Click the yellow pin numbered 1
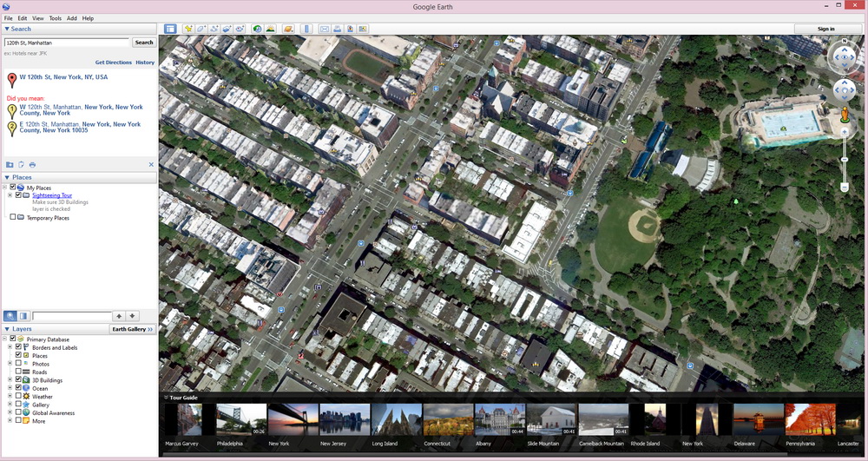Screen dimensions: 868x461 (x=11, y=111)
